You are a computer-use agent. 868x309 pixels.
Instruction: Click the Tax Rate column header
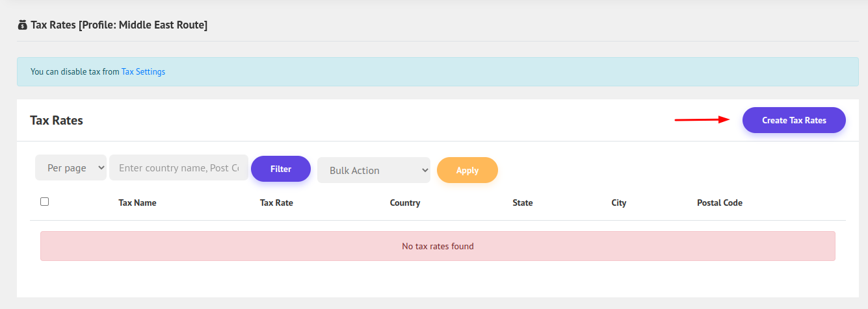(276, 203)
